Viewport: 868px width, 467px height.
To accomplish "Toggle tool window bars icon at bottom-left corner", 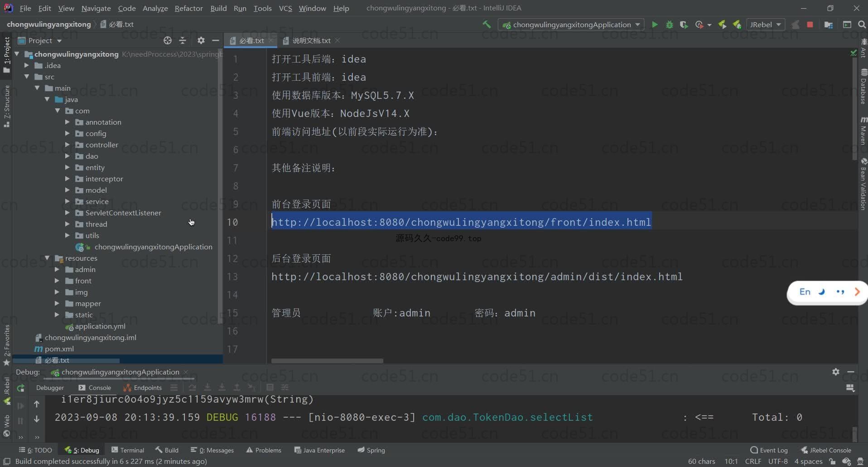I will pyautogui.click(x=7, y=461).
